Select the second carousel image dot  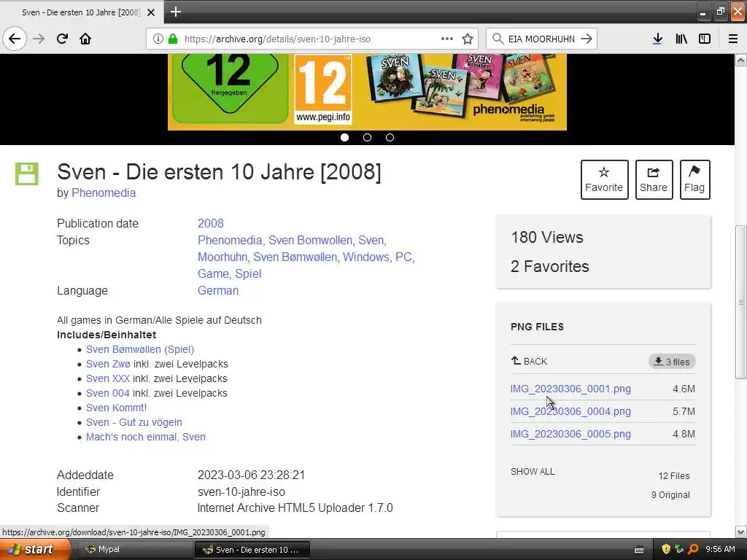tap(367, 138)
